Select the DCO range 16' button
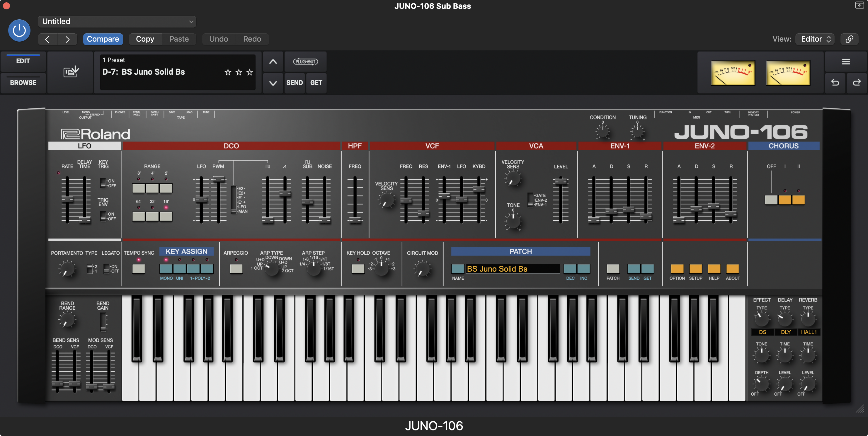868x436 pixels. tap(166, 216)
